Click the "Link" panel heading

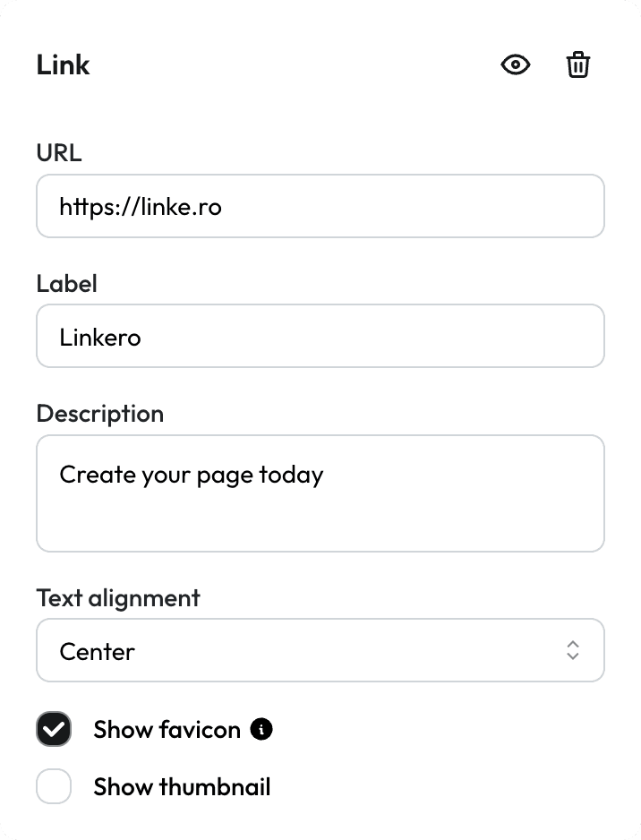[x=64, y=65]
